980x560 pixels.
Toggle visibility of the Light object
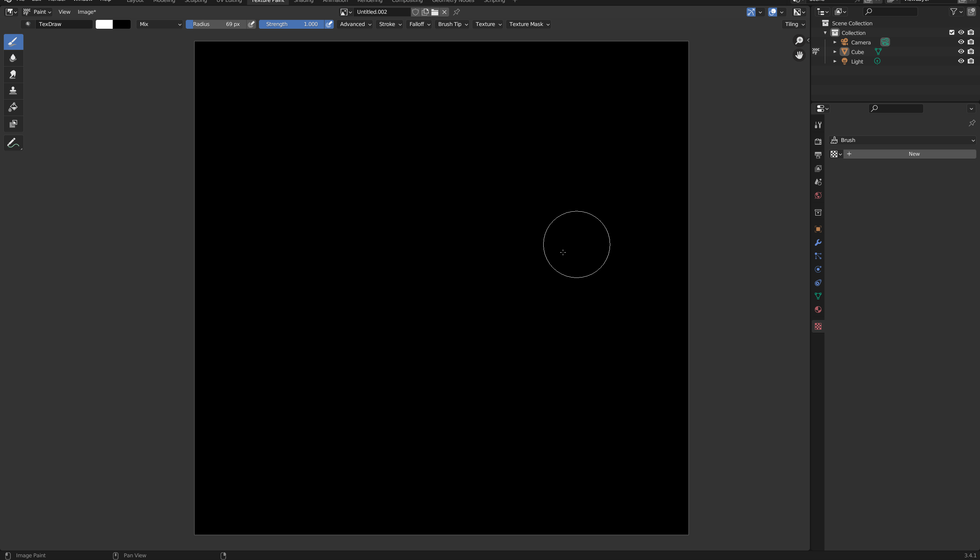point(961,61)
